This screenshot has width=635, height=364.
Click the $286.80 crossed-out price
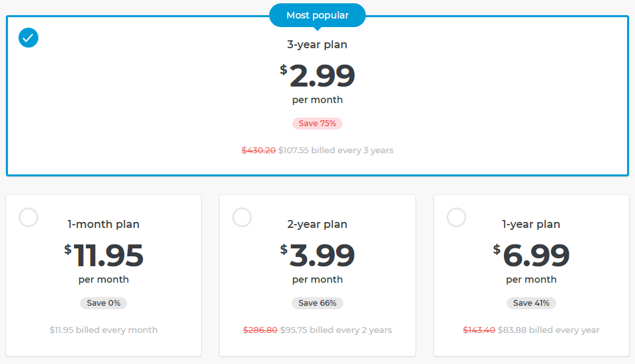tap(260, 330)
